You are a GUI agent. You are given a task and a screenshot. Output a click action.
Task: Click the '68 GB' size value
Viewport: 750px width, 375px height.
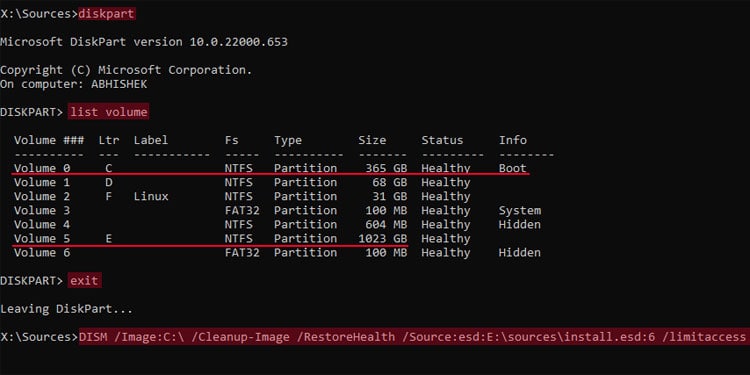(x=390, y=182)
